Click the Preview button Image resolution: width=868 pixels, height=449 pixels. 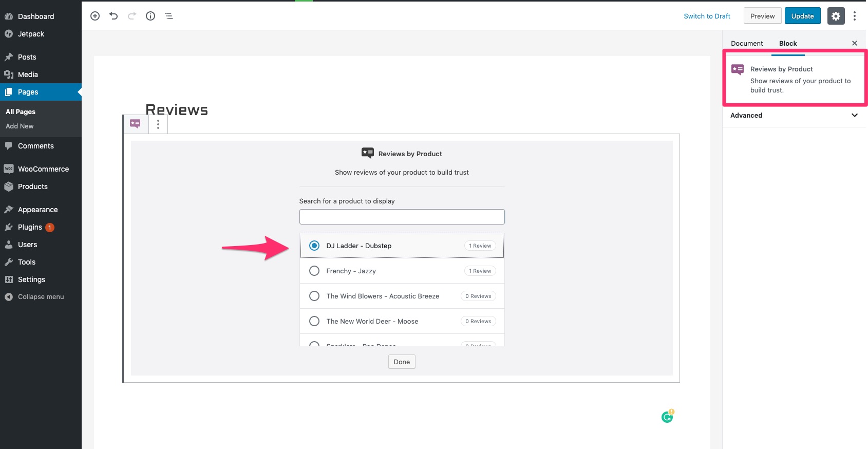[x=762, y=16]
